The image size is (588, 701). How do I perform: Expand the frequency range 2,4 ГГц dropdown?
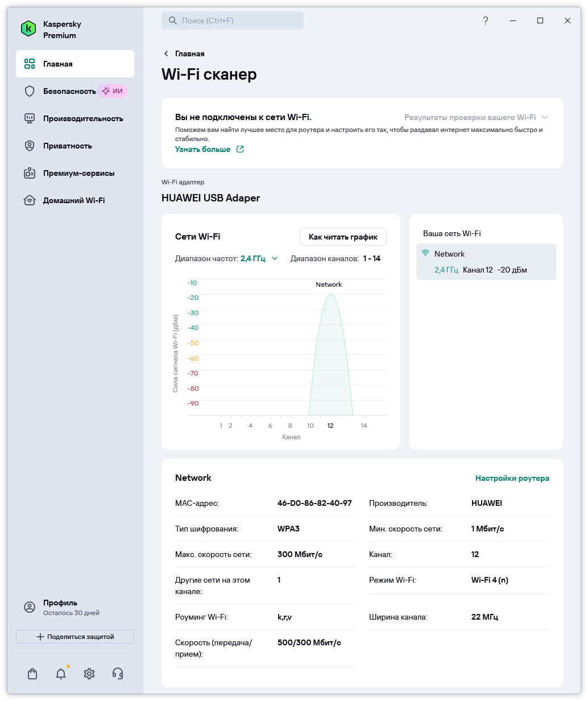[x=259, y=258]
